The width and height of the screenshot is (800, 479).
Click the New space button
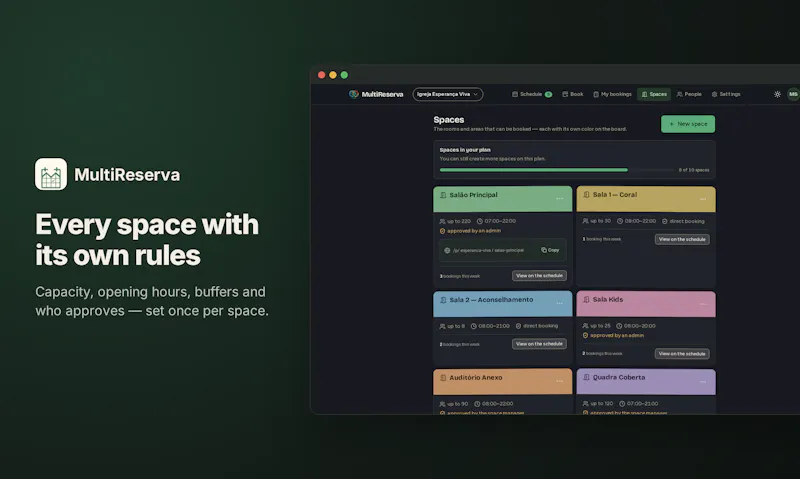pos(688,124)
